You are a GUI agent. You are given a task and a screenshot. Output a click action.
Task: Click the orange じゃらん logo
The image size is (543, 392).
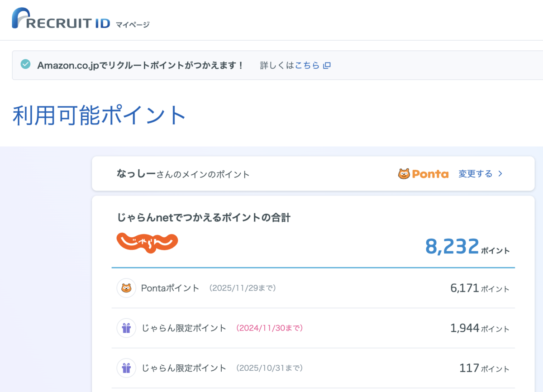coord(147,243)
